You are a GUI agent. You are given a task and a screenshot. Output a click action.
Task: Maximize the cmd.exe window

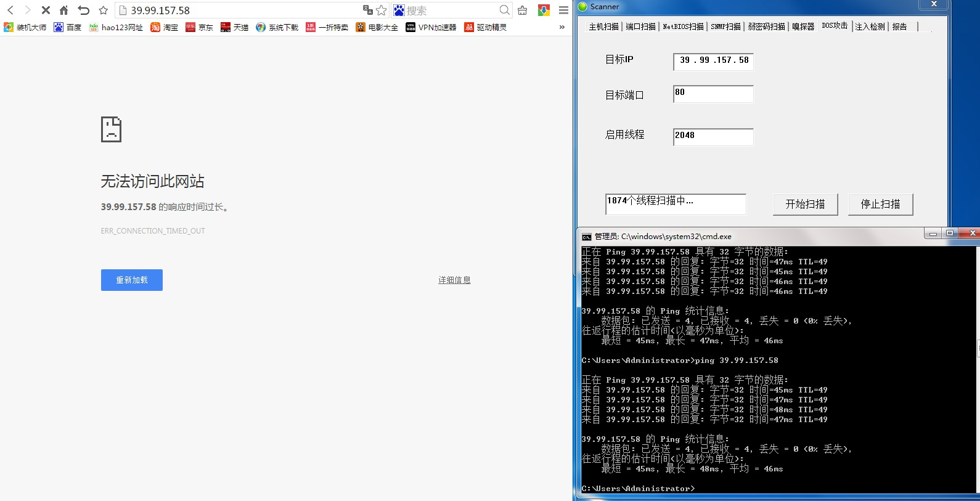point(950,233)
